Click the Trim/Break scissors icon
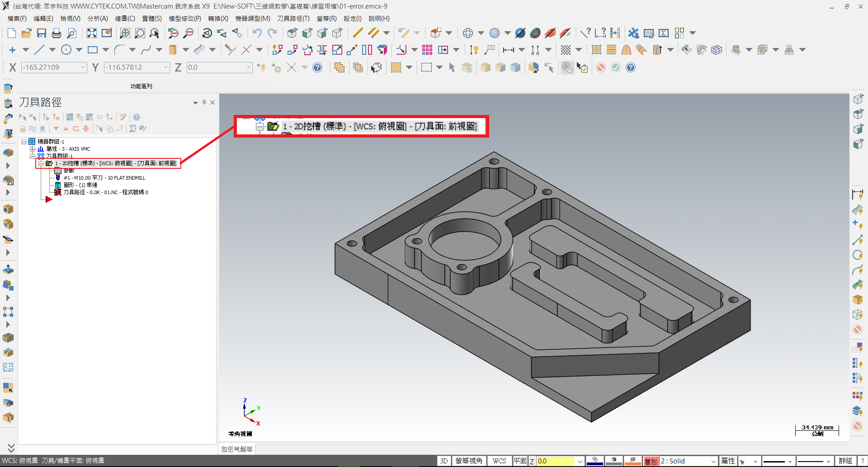Screen dimensions: 868x467 (231, 50)
